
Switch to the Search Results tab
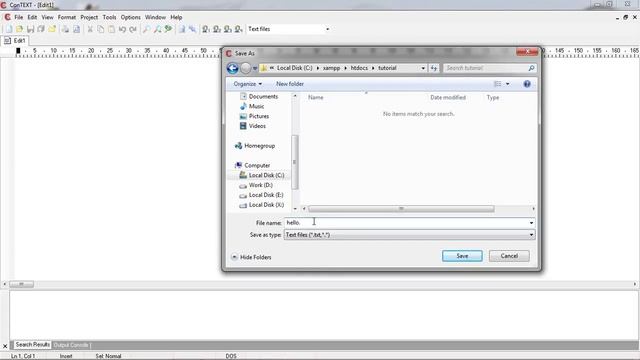pos(32,345)
